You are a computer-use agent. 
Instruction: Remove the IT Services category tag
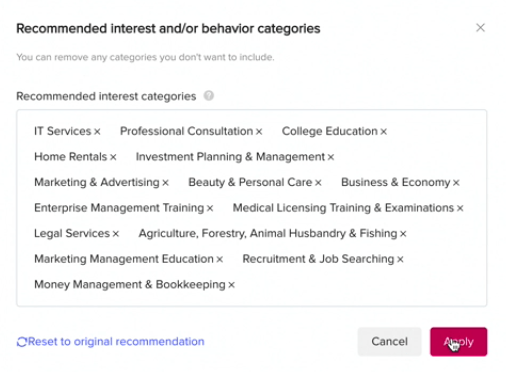97,132
